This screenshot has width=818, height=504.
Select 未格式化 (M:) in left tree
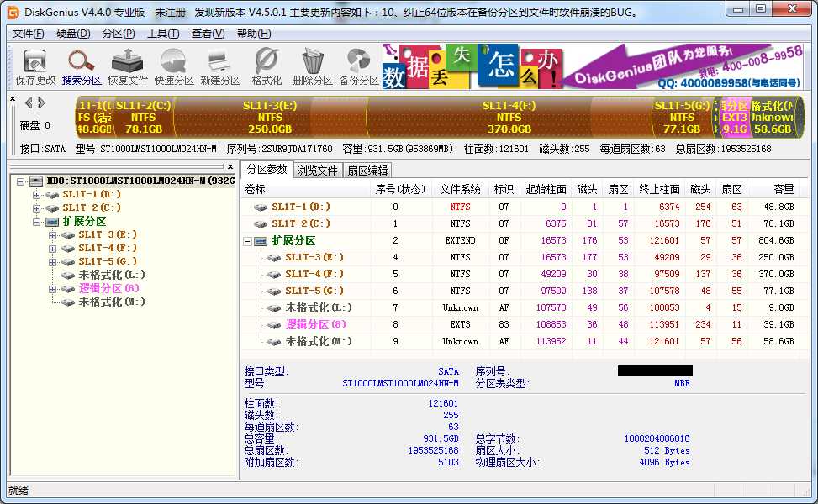(112, 302)
